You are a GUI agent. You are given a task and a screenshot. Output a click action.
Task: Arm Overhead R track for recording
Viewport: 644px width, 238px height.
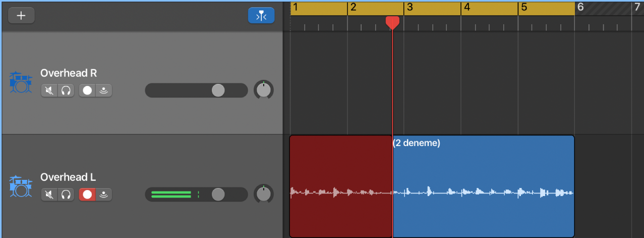[87, 90]
